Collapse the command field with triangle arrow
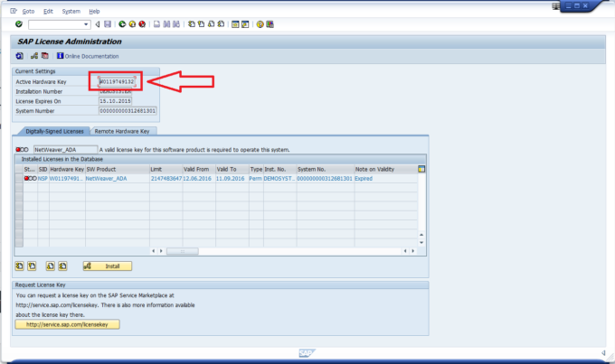Viewport: 615px width, 364px height. 97,24
